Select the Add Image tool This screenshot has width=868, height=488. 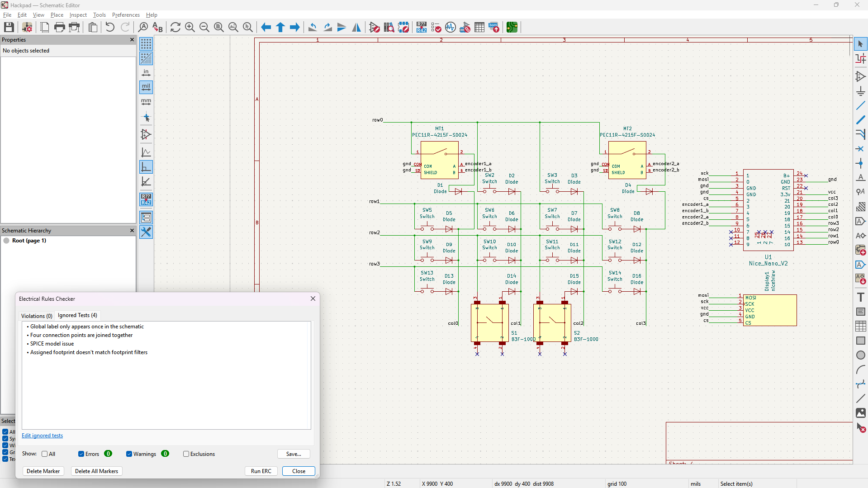pos(861,413)
